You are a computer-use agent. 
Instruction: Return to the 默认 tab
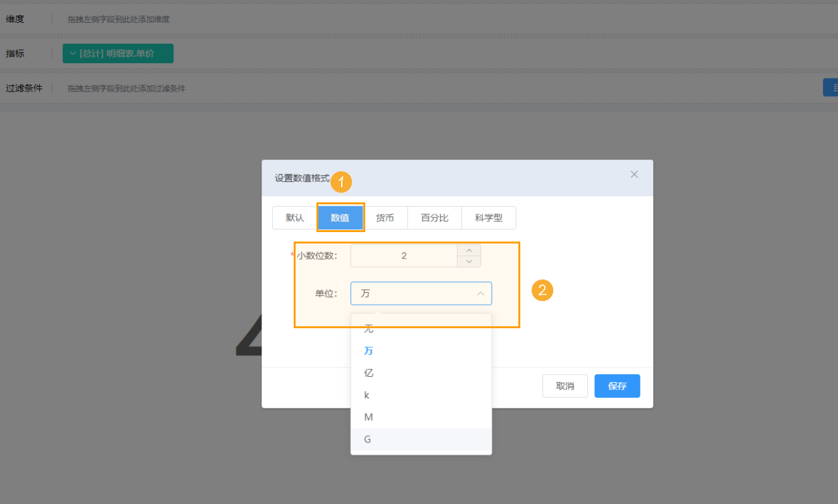[x=294, y=218]
